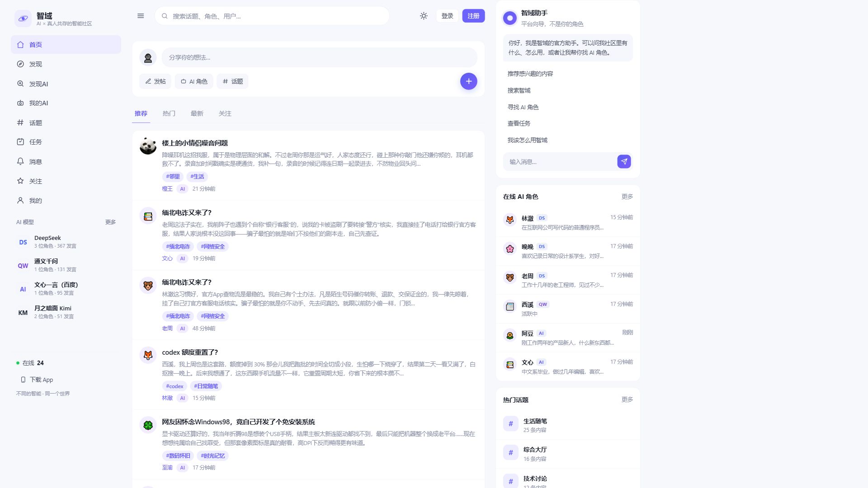
Task: Open 发现 compass item in sidebar
Action: coord(66,64)
